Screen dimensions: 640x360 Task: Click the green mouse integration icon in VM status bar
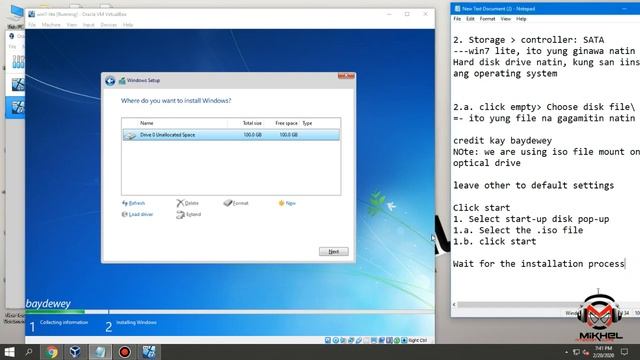coord(397,340)
